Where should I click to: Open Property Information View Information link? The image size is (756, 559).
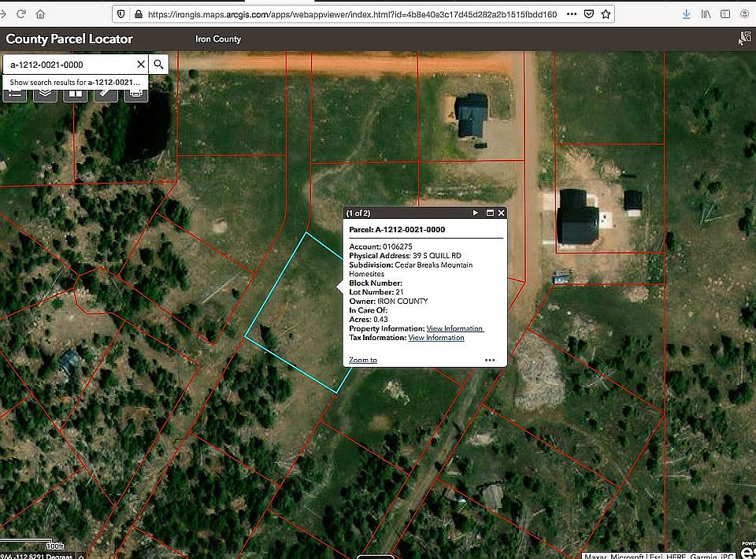point(454,328)
